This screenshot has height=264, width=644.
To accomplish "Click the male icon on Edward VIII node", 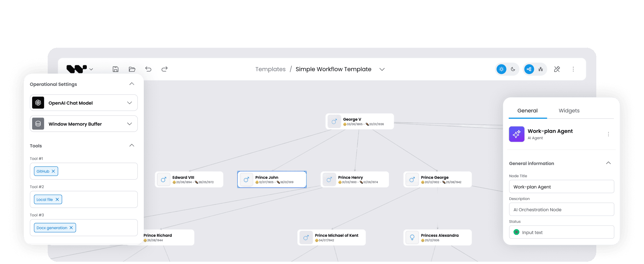I will 164,179.
